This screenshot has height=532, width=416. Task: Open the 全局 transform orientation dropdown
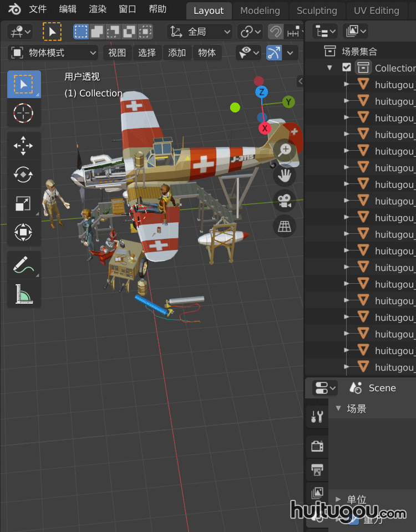click(200, 32)
